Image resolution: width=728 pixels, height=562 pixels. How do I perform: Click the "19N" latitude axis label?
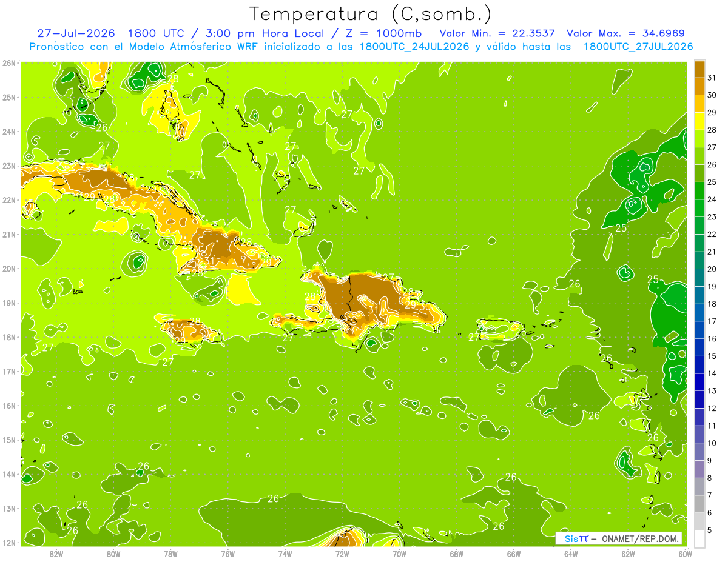click(x=9, y=303)
